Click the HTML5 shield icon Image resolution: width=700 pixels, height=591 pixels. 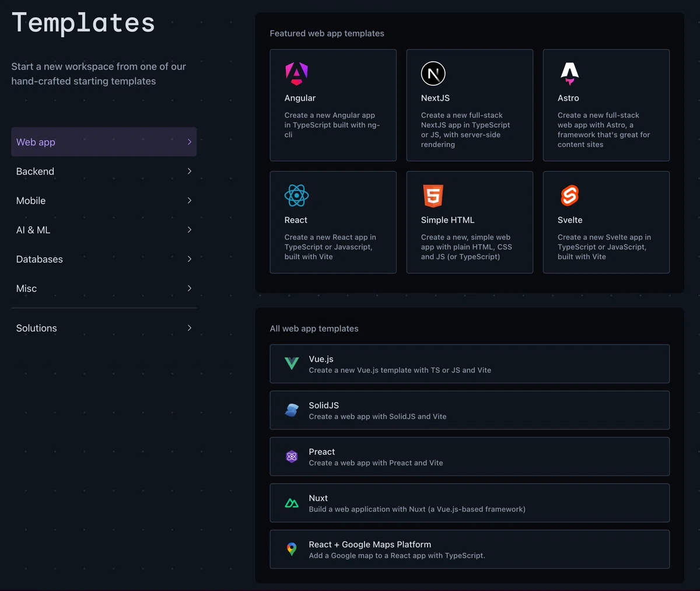[433, 195]
